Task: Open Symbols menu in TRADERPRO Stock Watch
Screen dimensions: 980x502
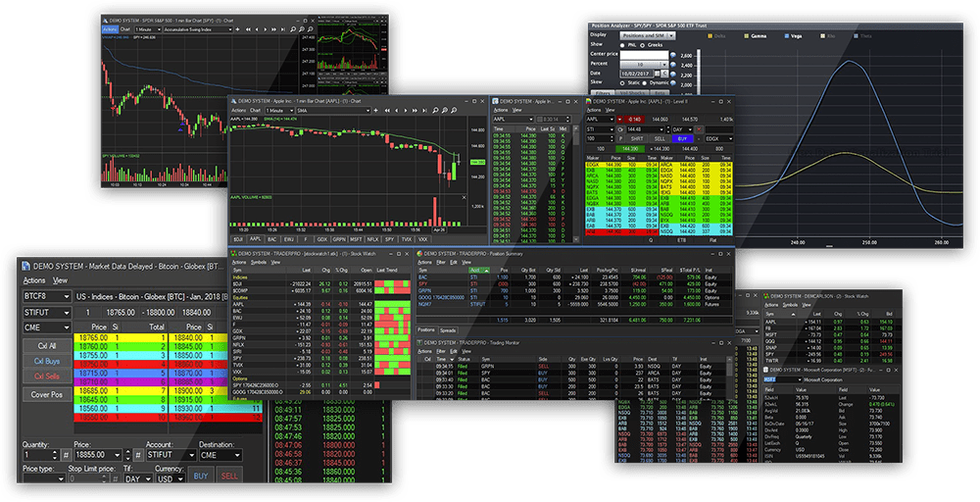Action: click(x=258, y=263)
